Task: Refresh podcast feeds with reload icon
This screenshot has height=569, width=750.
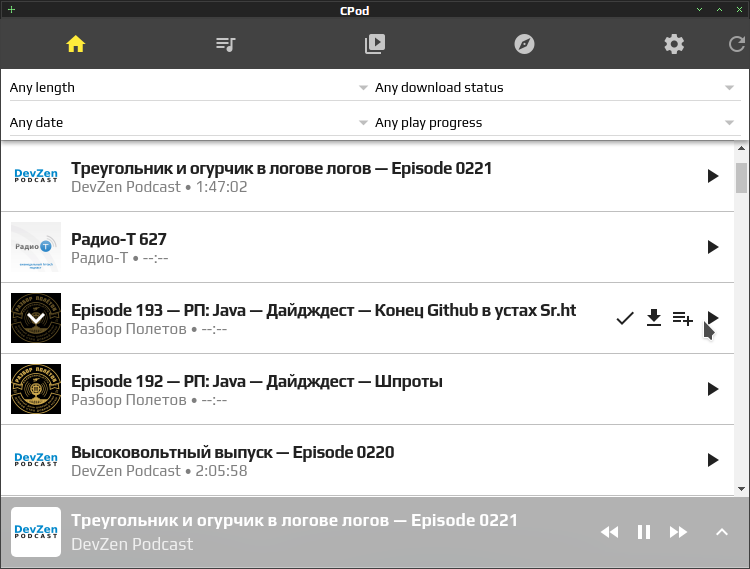Action: pyautogui.click(x=737, y=44)
